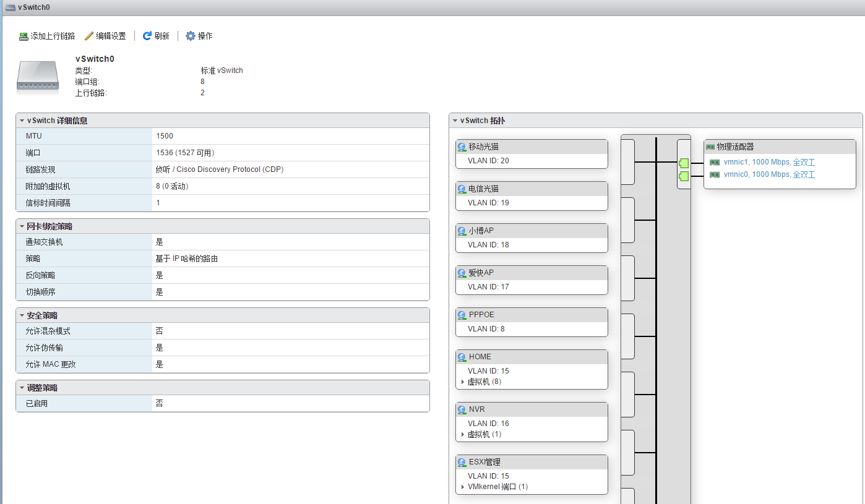
Task: Collapse the vSwitch 详细信息 section
Action: [22, 121]
